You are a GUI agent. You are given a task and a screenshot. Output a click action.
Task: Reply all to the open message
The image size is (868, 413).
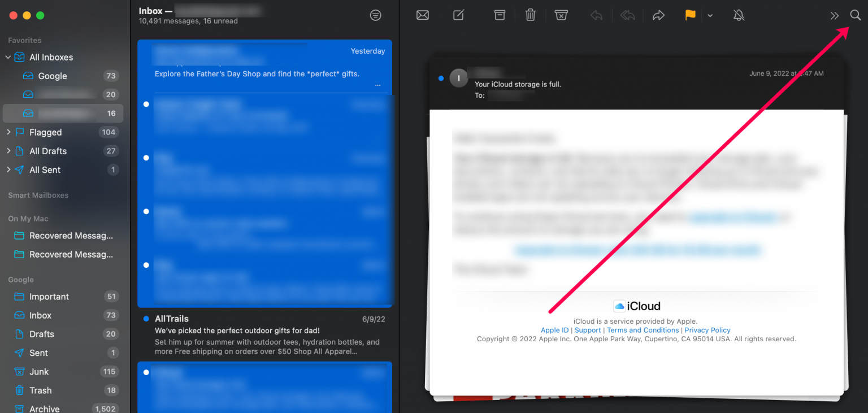pos(627,15)
